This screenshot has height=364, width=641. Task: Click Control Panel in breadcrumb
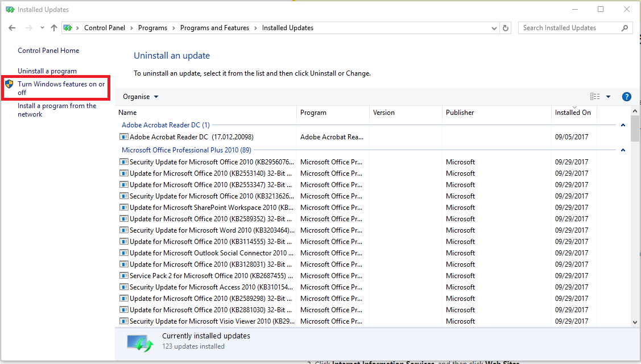pos(105,28)
